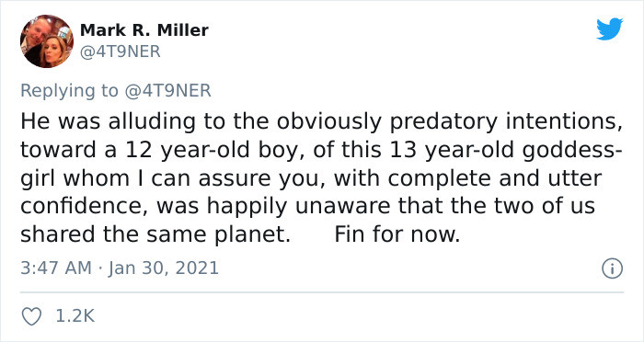Open the 3:47 AM timestamp link

[56, 268]
